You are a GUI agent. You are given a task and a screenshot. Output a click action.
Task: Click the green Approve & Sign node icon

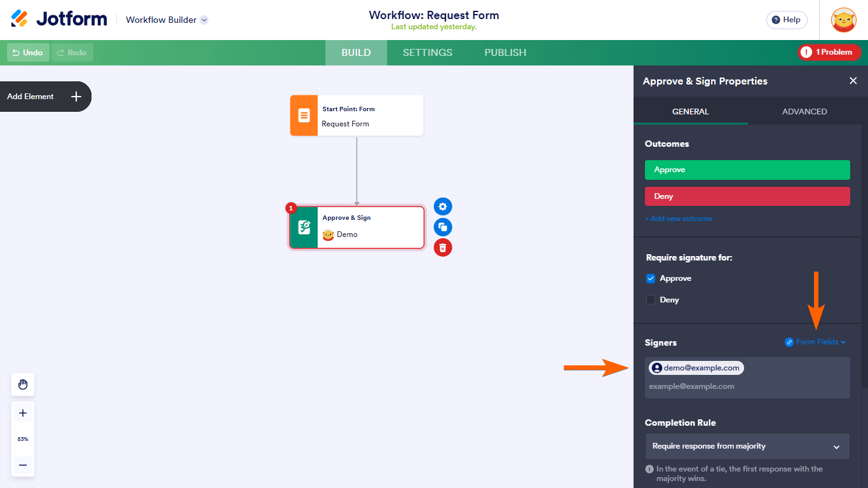click(x=304, y=227)
